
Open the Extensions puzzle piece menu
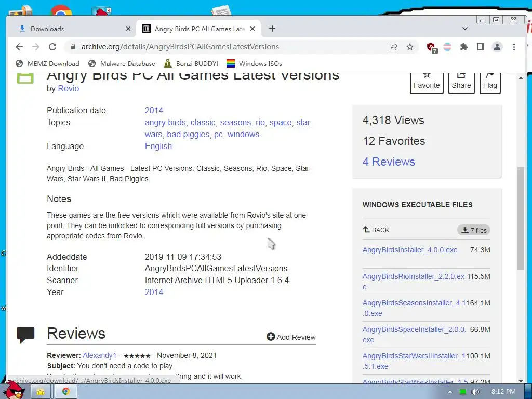coord(464,47)
